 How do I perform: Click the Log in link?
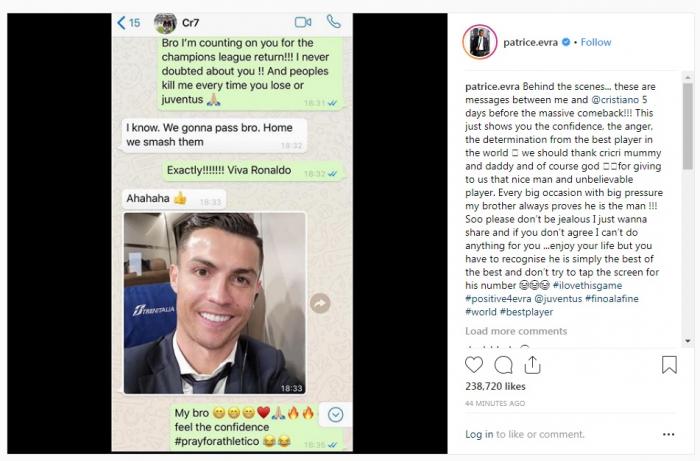pos(479,434)
